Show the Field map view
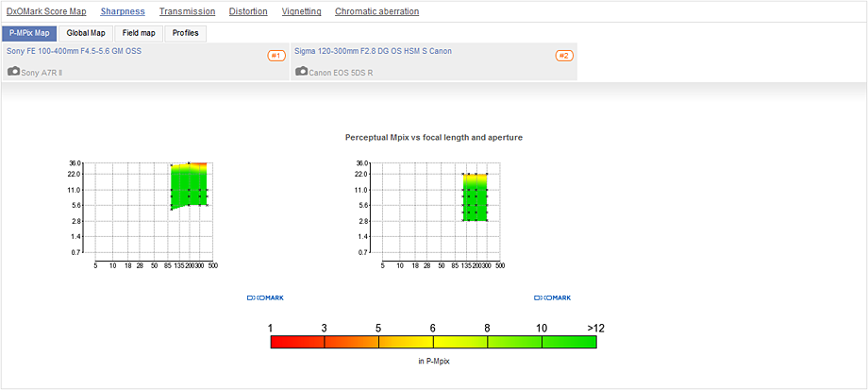 tap(139, 33)
